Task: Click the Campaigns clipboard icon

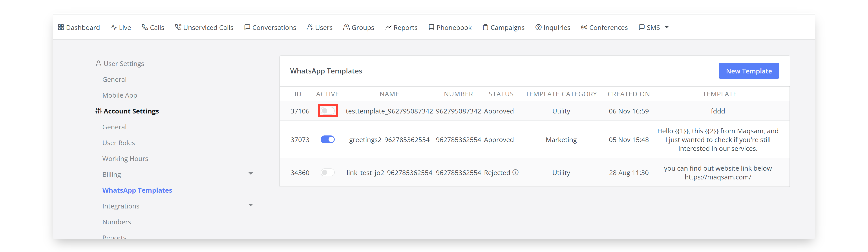Action: click(x=486, y=27)
